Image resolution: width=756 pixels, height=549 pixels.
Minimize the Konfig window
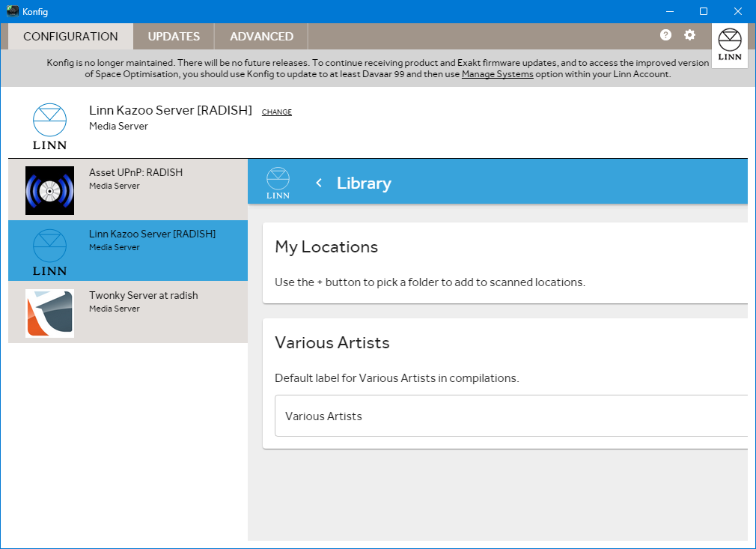click(670, 11)
